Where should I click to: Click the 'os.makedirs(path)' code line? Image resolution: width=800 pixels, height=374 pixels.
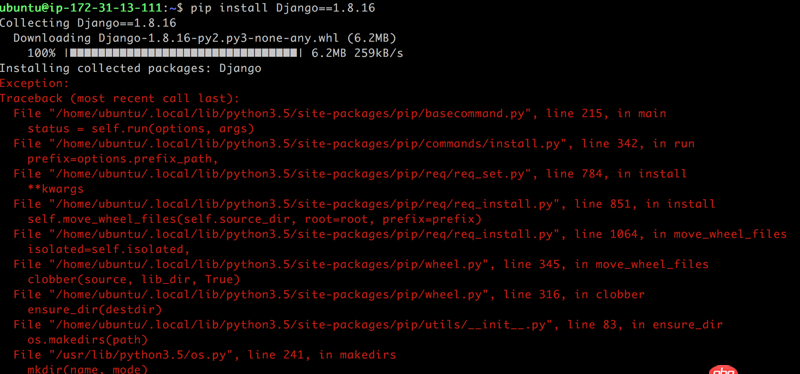88,340
